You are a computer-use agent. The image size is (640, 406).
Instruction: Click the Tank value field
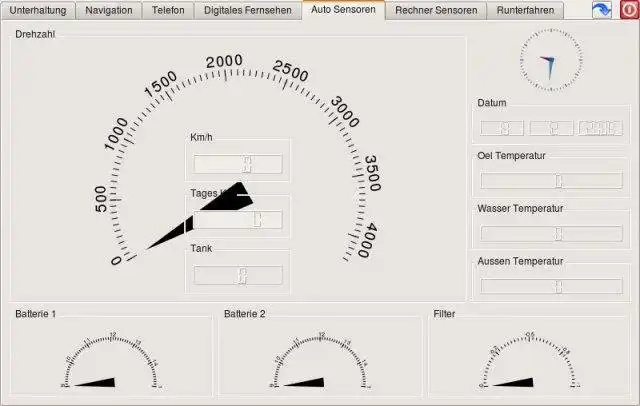[x=238, y=275]
